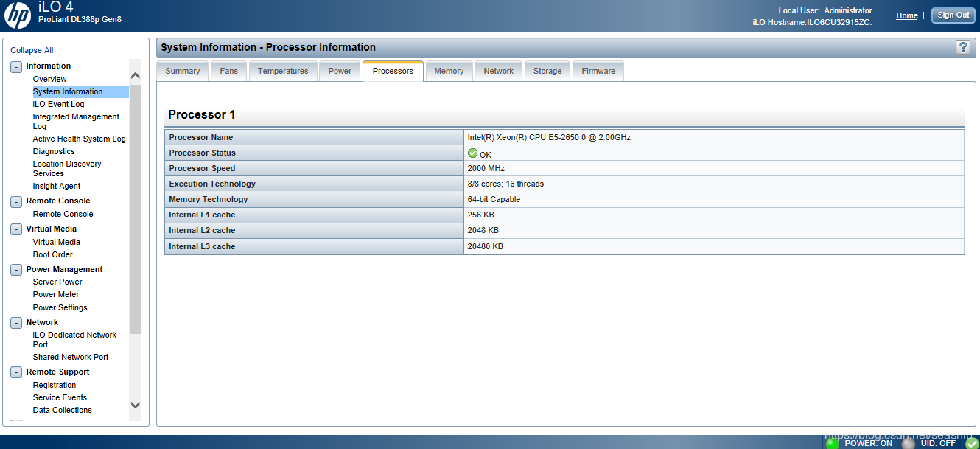Go to the Home link

[907, 15]
